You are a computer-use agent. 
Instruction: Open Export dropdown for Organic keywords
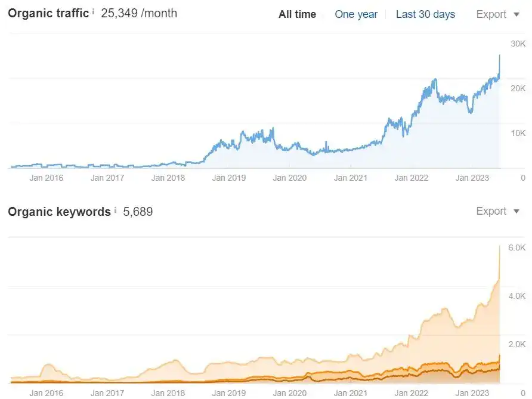[497, 211]
